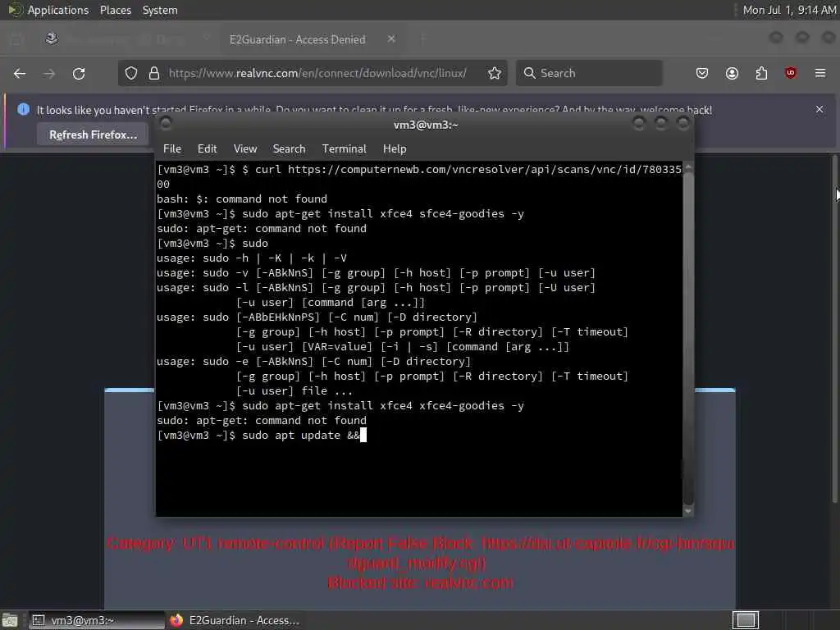Click the Refresh Firefox... button
This screenshot has height=630, width=840.
coord(94,135)
